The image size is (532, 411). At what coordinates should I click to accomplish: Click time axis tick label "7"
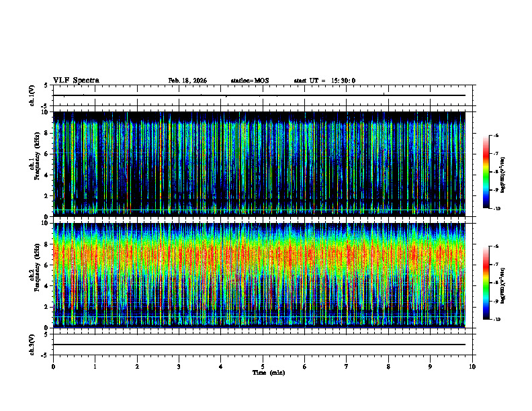coord(347,367)
